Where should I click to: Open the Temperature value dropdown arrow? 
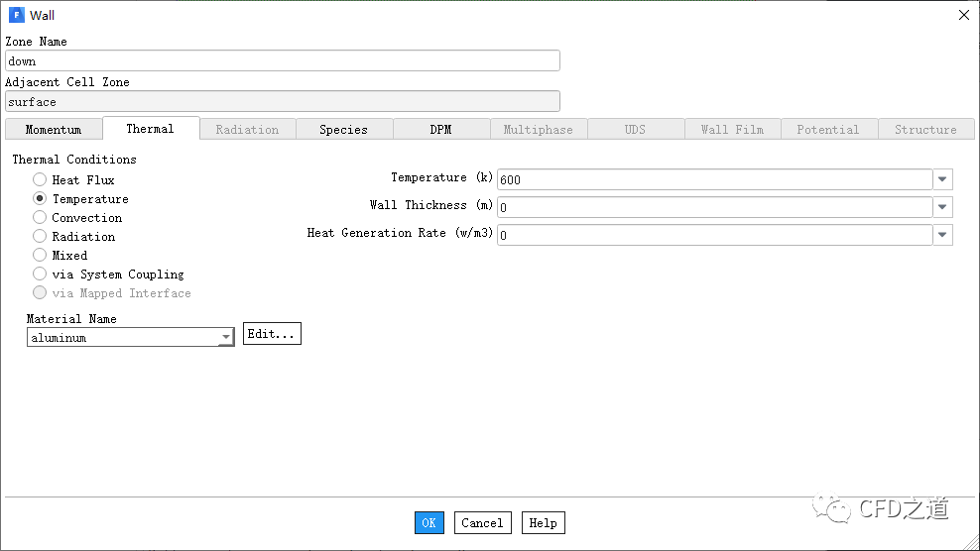pos(942,179)
